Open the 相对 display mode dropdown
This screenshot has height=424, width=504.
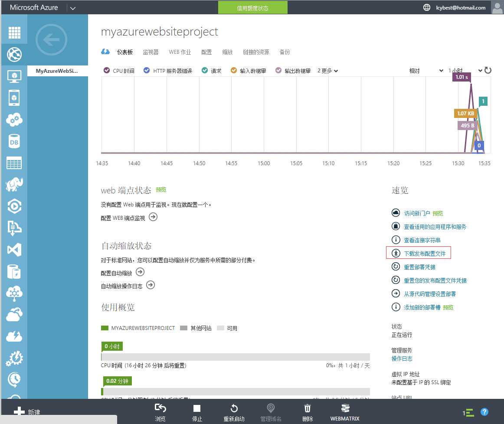tap(426, 71)
